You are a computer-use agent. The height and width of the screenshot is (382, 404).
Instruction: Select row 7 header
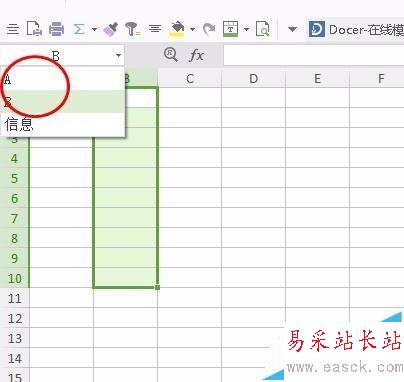click(x=14, y=218)
